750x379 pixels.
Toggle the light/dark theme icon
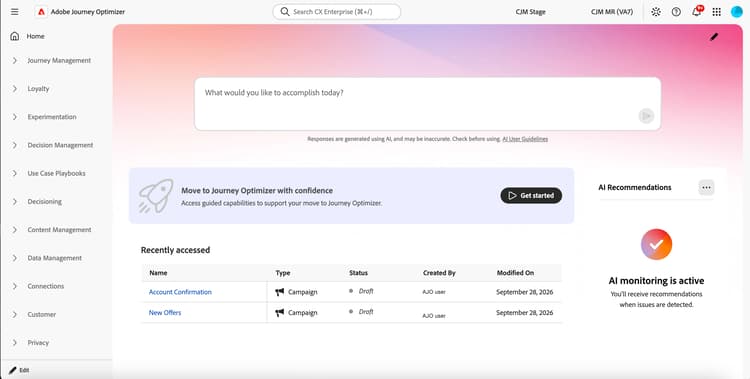click(x=656, y=12)
